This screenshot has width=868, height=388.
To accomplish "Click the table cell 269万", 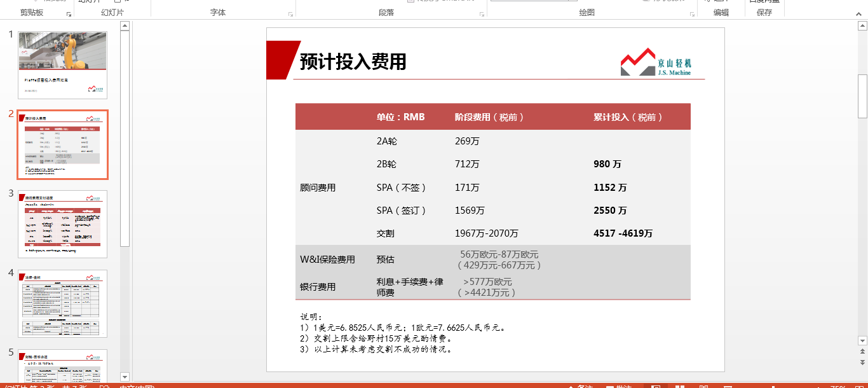I will 467,141.
